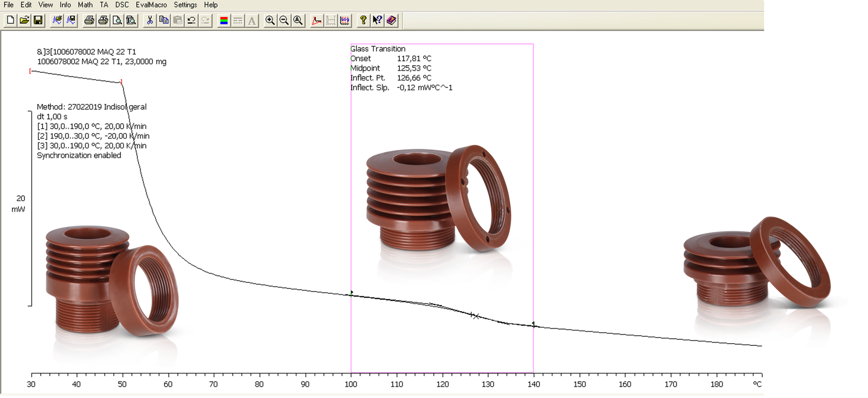The image size is (868, 398).
Task: Click the Copy icon
Action: tap(163, 21)
